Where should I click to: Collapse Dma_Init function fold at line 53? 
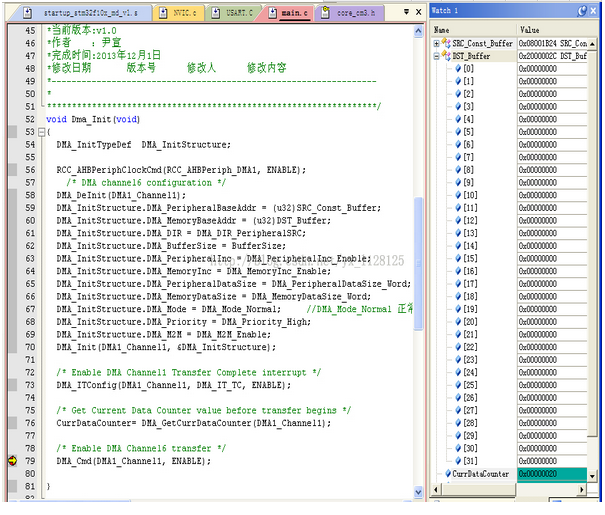[42, 132]
